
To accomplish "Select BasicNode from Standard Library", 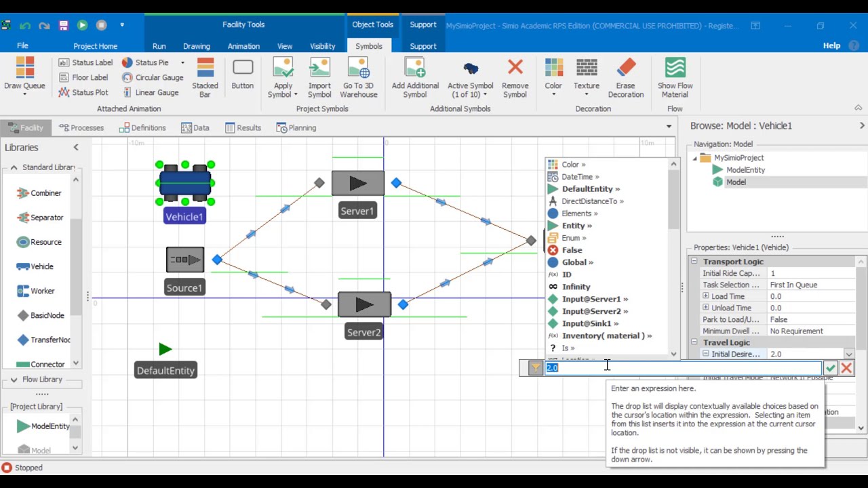I will [x=41, y=315].
